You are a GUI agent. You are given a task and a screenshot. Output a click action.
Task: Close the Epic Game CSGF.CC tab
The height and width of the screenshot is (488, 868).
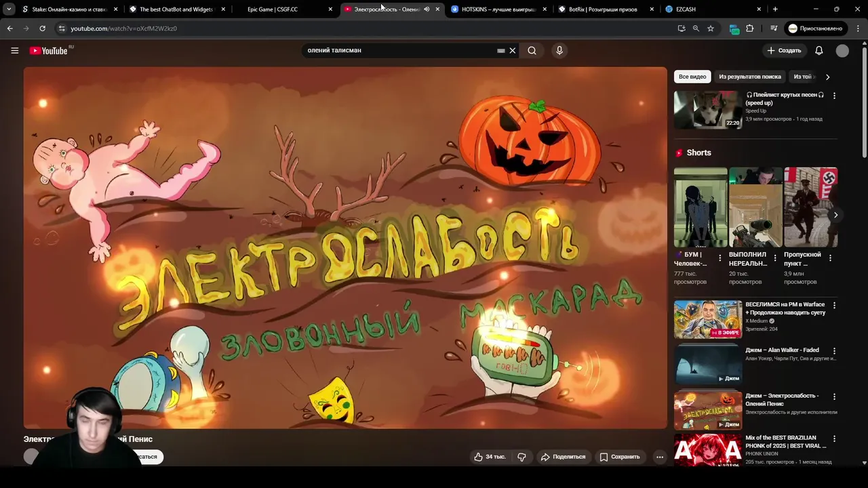click(x=330, y=9)
